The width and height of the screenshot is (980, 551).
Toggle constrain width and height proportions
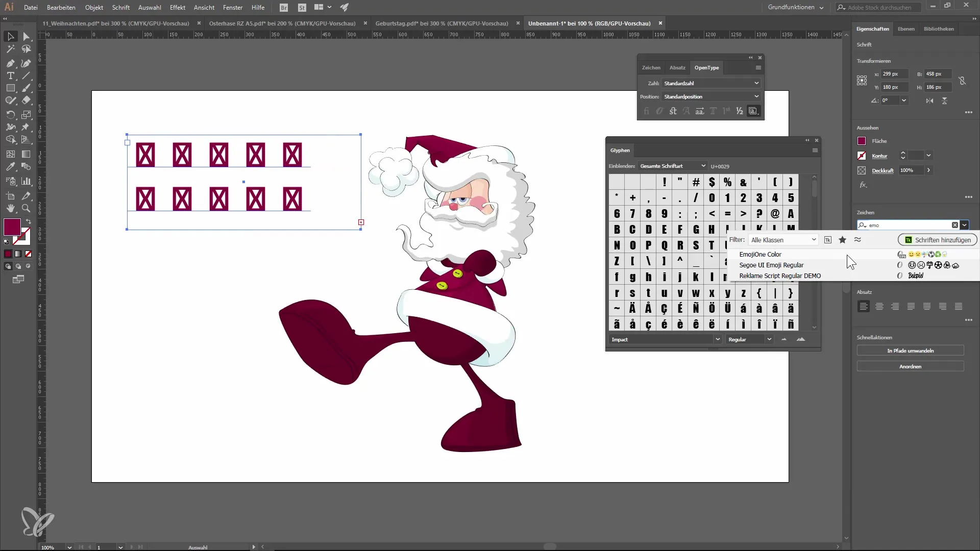click(x=962, y=81)
